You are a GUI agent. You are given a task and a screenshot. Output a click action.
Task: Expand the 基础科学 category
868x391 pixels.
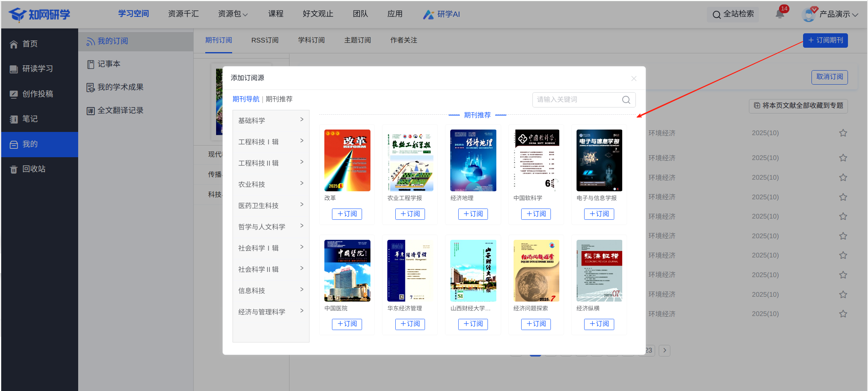[271, 120]
